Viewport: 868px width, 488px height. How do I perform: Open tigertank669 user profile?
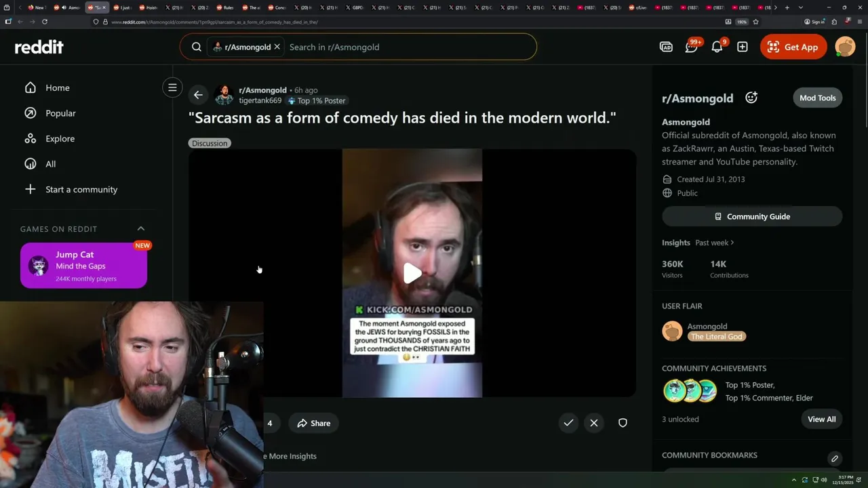260,100
